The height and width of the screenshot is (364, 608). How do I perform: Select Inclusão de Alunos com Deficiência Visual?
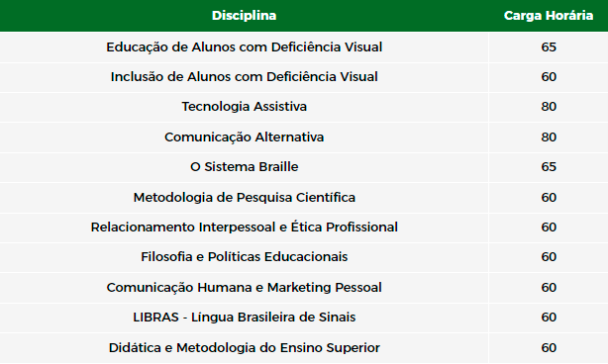pos(245,77)
